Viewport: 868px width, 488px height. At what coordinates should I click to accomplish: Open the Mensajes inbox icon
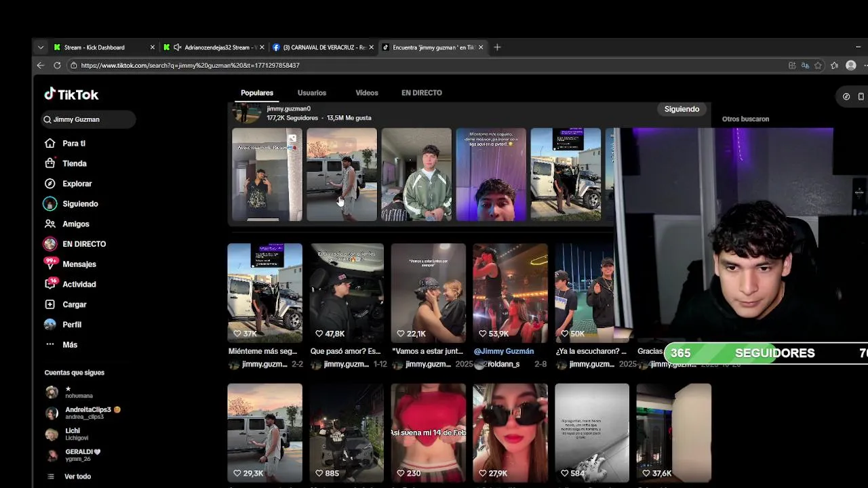click(50, 264)
